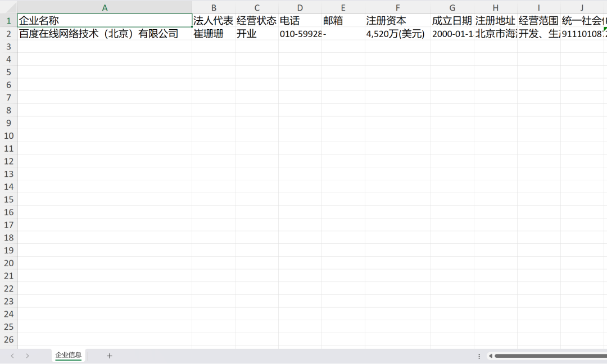Click email cell showing a dash

pyautogui.click(x=343, y=34)
